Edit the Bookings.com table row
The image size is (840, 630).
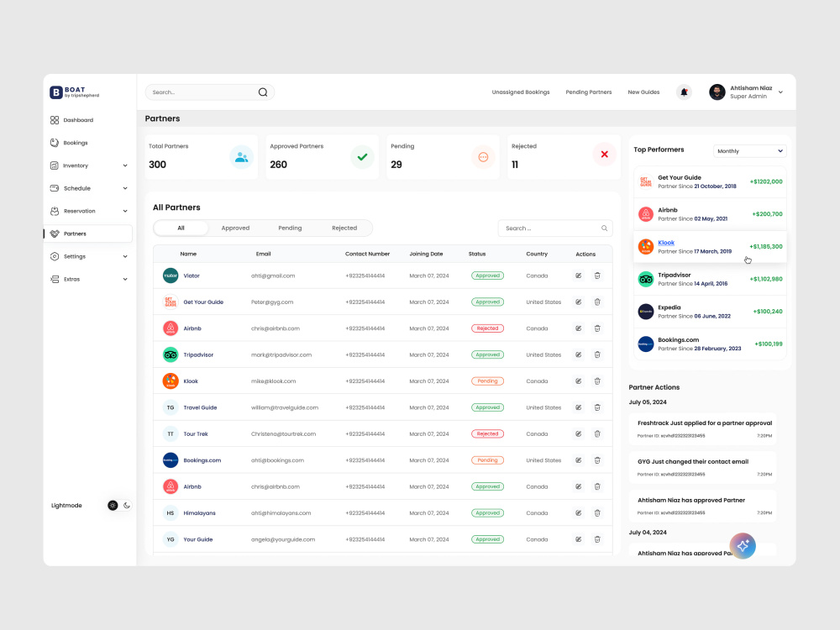click(x=579, y=460)
